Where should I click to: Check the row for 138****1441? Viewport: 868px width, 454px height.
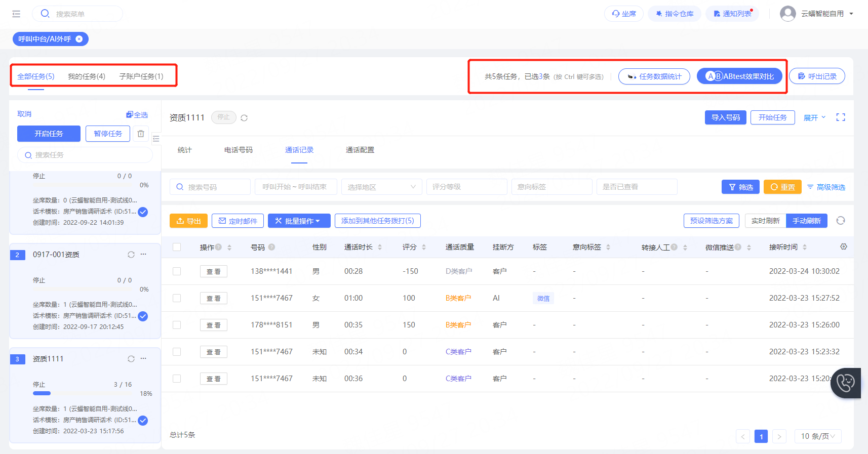pyautogui.click(x=177, y=271)
